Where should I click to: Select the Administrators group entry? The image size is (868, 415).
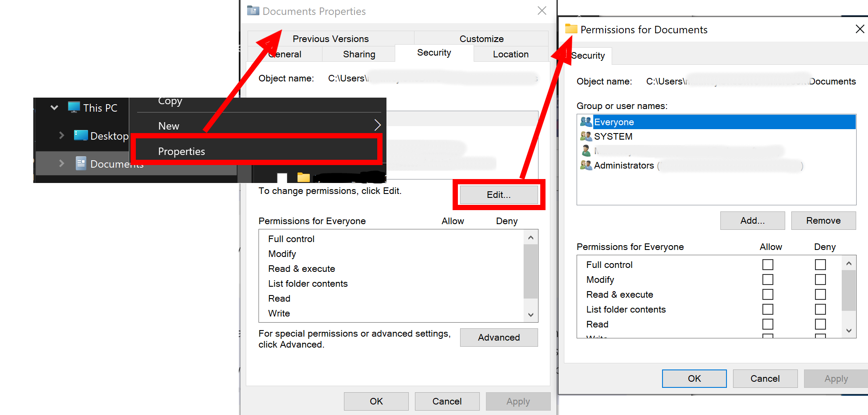click(x=624, y=165)
